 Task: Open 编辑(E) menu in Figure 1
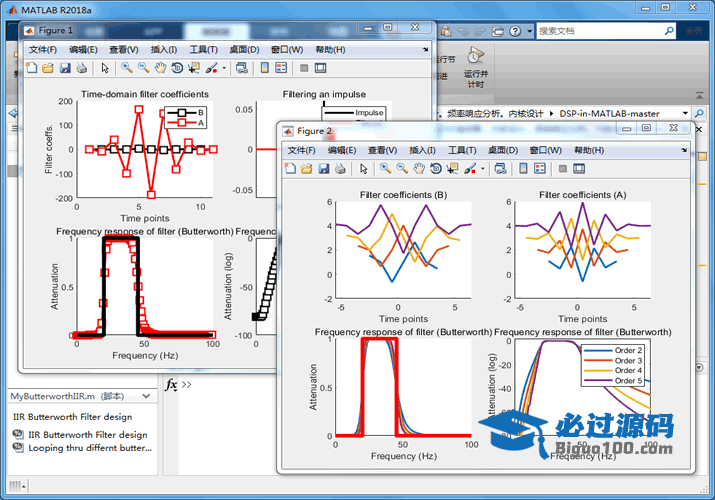[83, 50]
